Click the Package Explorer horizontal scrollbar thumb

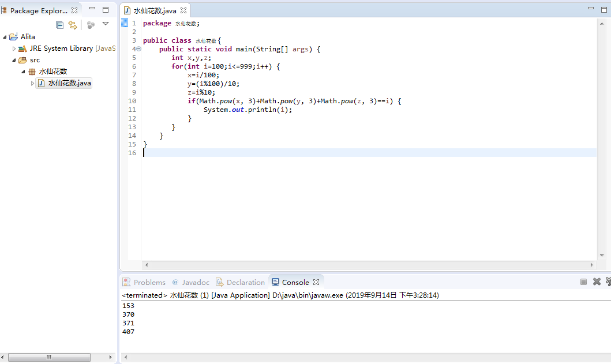[49, 357]
